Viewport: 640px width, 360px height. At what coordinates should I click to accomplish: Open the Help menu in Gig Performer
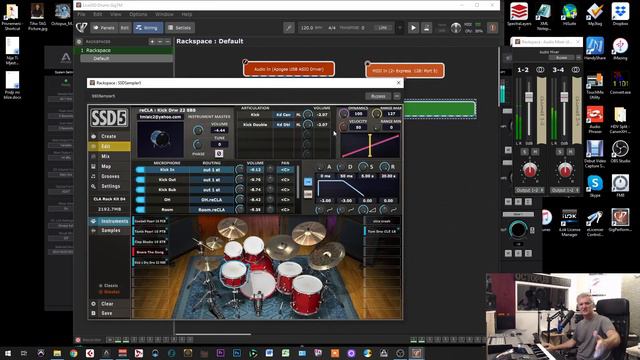[x=187, y=14]
